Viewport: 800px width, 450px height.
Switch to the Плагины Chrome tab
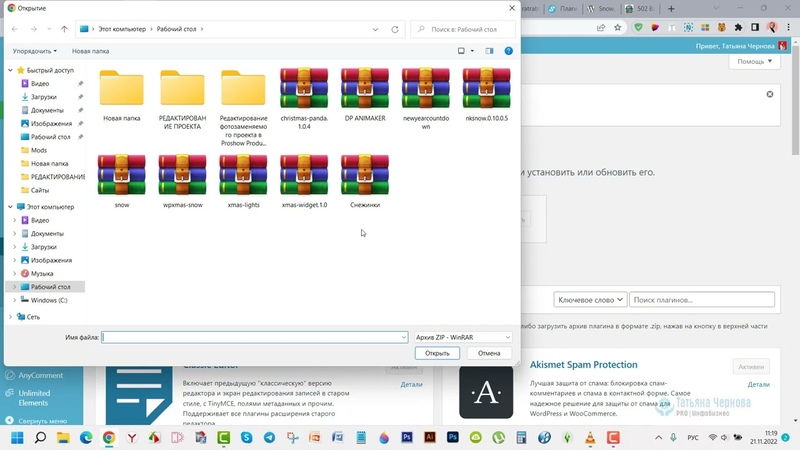pyautogui.click(x=563, y=9)
